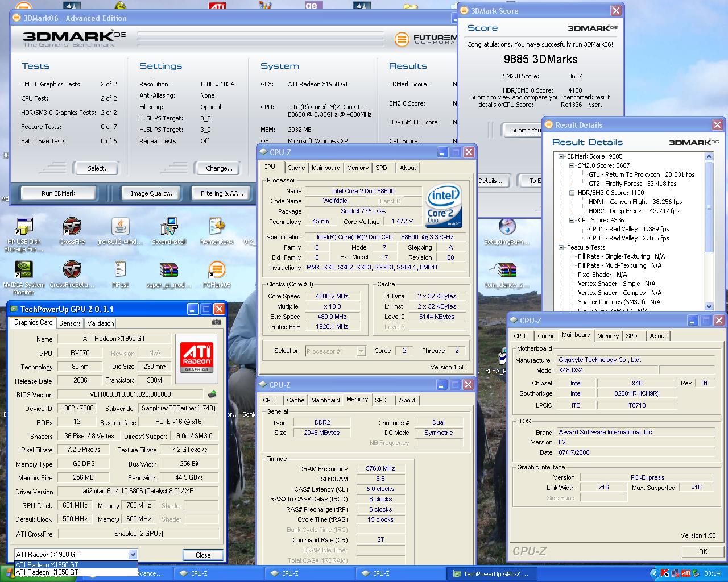Open the CPU-Z Processor #1 selection dropdown

[361, 351]
